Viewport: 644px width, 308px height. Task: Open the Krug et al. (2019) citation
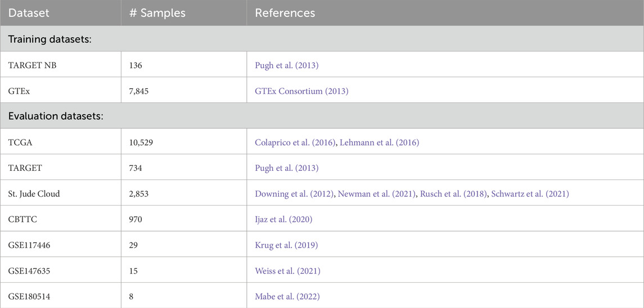click(x=286, y=245)
